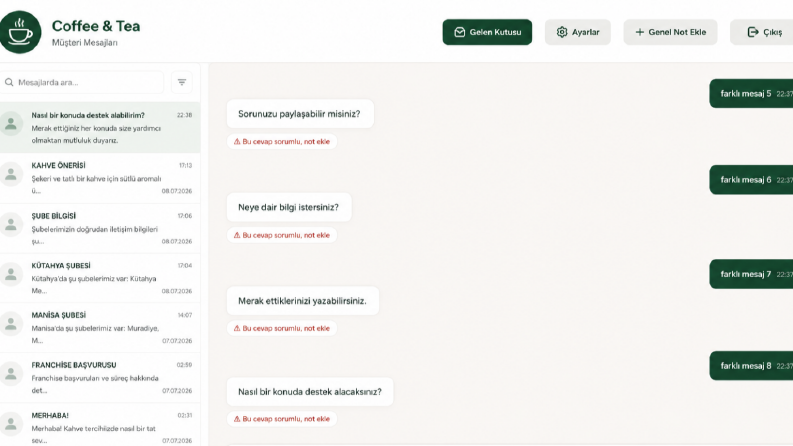The image size is (793, 446).
Task: Click the avatar icon of MANİSA ŞUBESİ
Action: coord(11,324)
